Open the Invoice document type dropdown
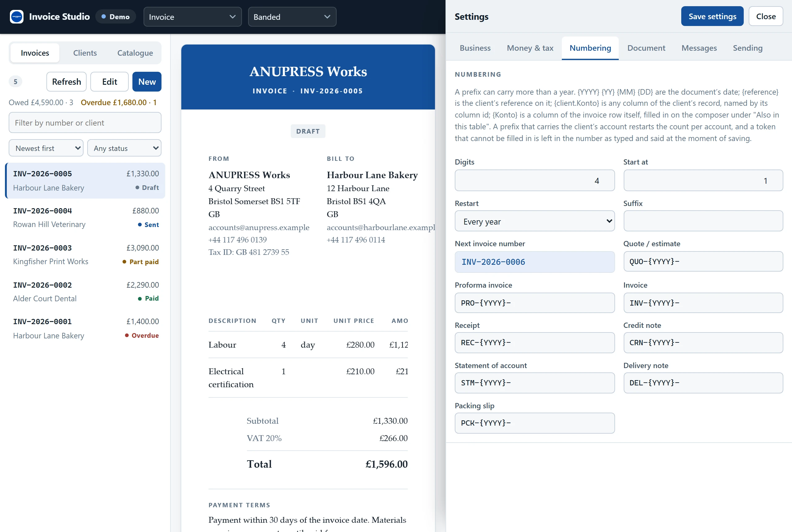Screen dimensions: 792x532 point(192,17)
